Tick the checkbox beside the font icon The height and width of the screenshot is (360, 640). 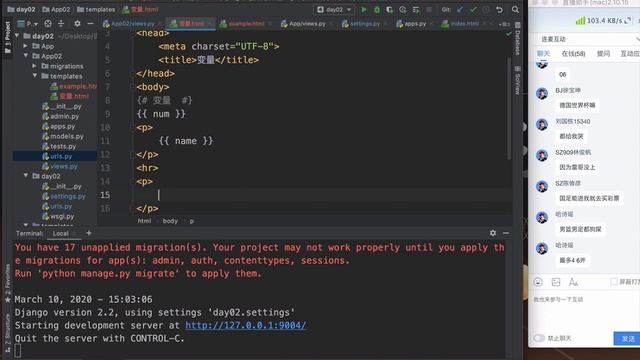[x=613, y=282]
